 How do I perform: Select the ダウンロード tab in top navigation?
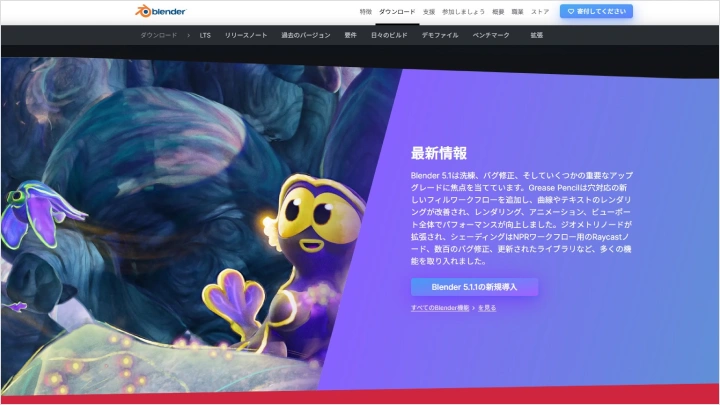click(x=397, y=12)
